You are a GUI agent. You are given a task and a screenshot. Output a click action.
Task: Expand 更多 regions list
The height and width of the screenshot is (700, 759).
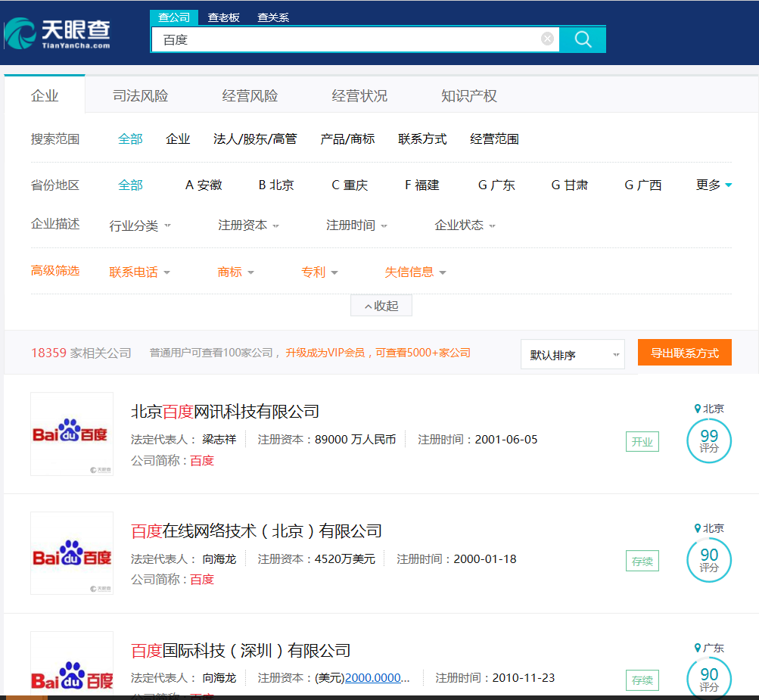coord(714,185)
